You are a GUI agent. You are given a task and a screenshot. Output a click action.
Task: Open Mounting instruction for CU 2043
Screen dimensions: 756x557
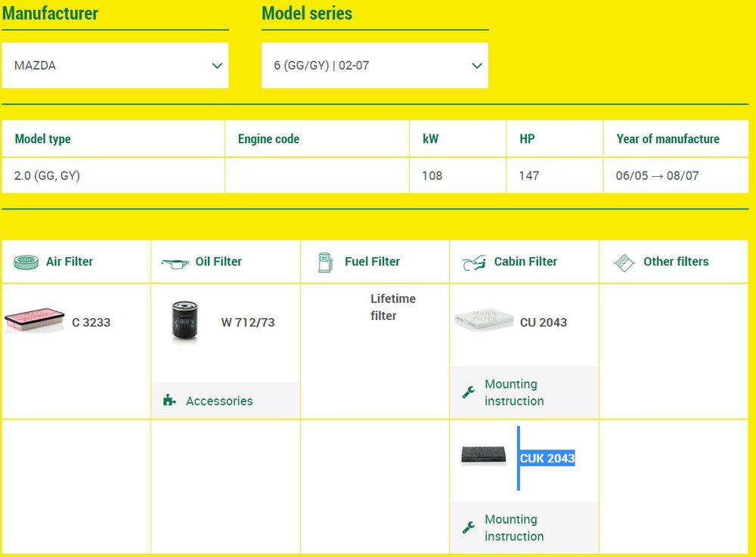(x=525, y=392)
